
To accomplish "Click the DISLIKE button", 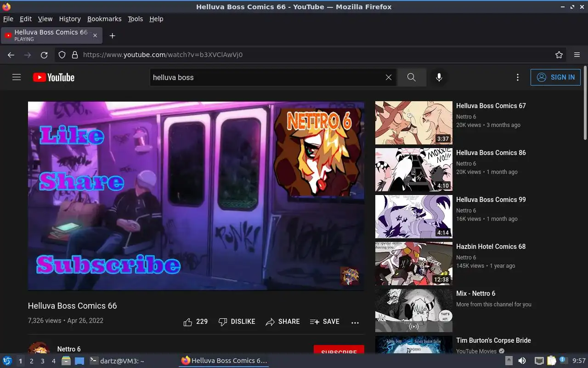I will point(237,322).
